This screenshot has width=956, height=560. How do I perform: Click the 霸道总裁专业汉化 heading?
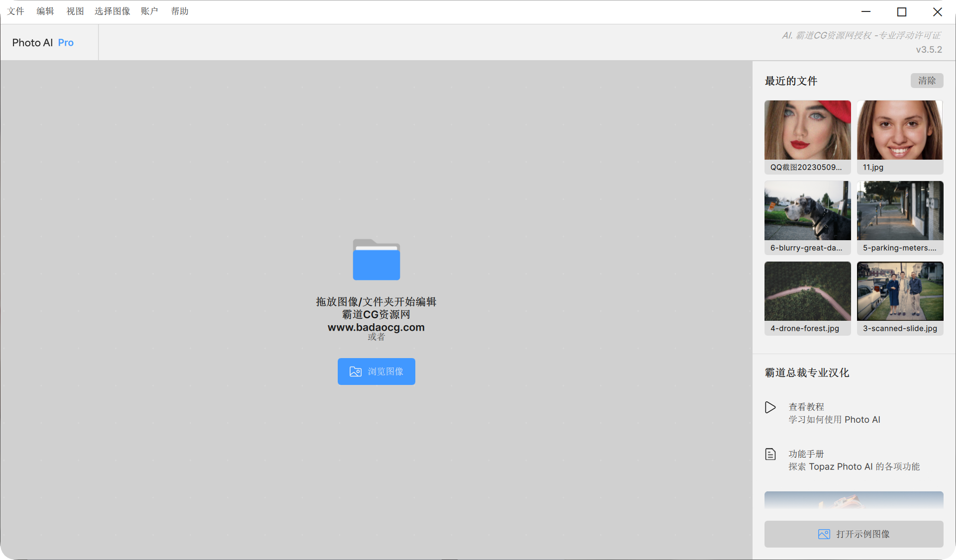(807, 373)
